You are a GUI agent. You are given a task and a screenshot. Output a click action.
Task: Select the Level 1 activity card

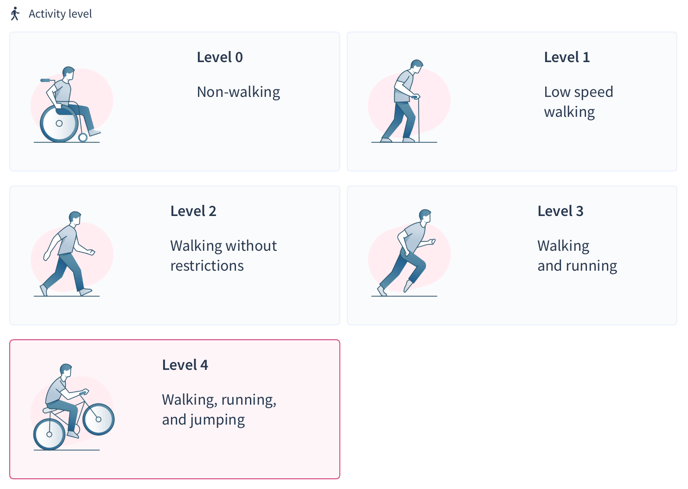point(512,101)
